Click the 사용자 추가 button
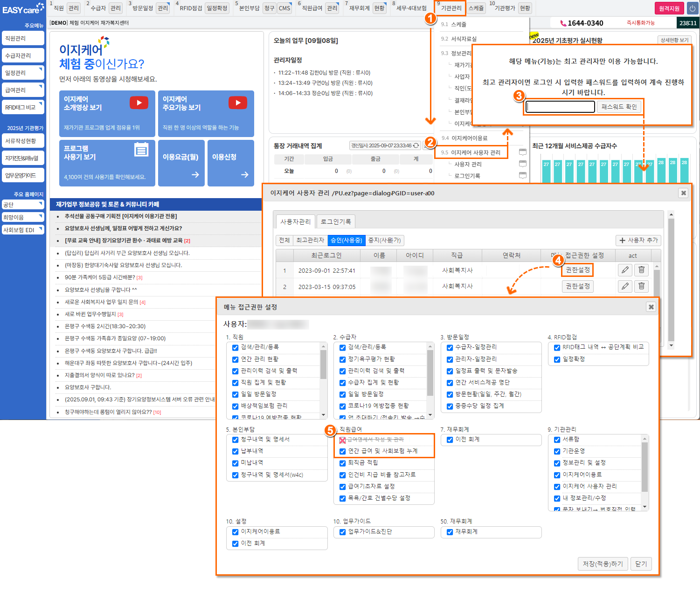Image resolution: width=700 pixels, height=606 pixels. point(638,240)
